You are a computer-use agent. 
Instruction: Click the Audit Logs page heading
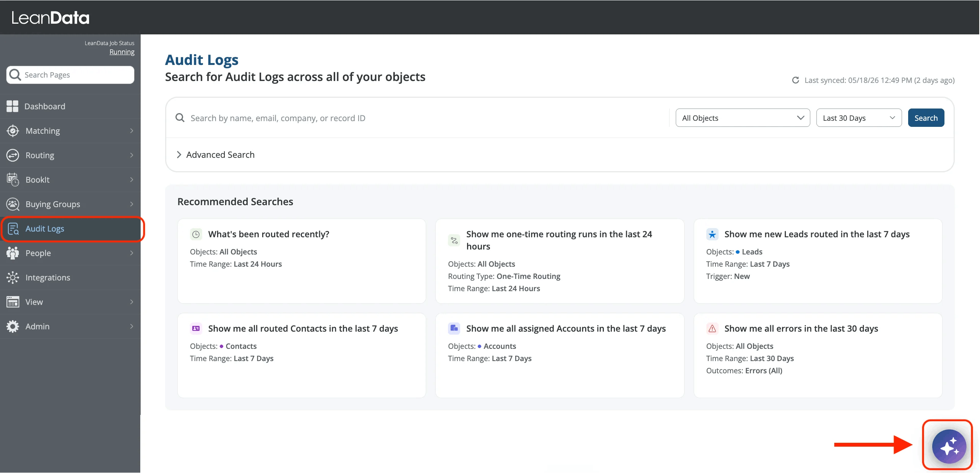point(201,60)
